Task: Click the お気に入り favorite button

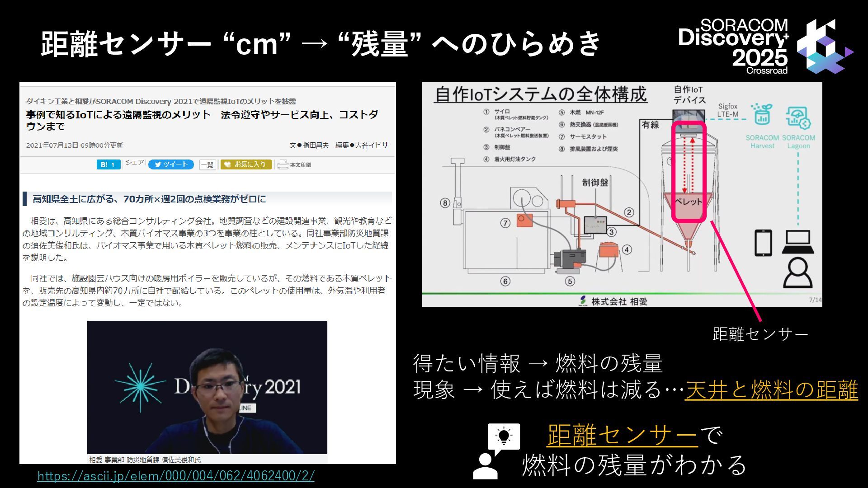Action: point(246,164)
